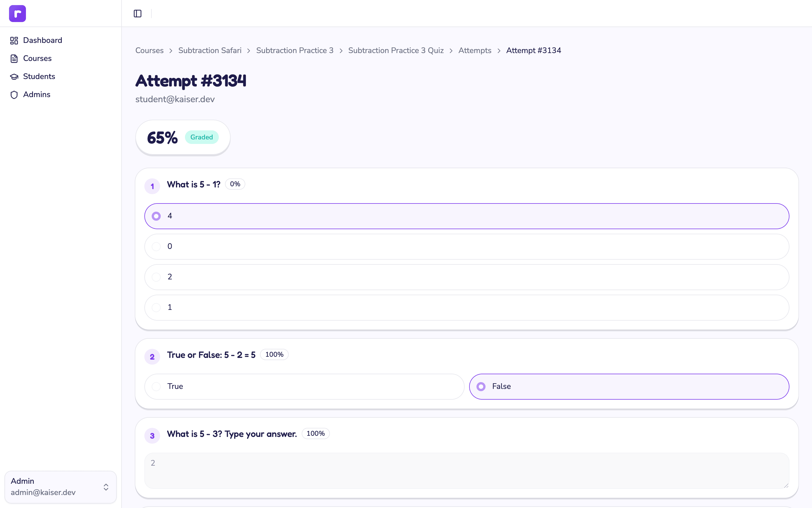Click the Admins shield icon
The image size is (812, 508).
(14, 95)
